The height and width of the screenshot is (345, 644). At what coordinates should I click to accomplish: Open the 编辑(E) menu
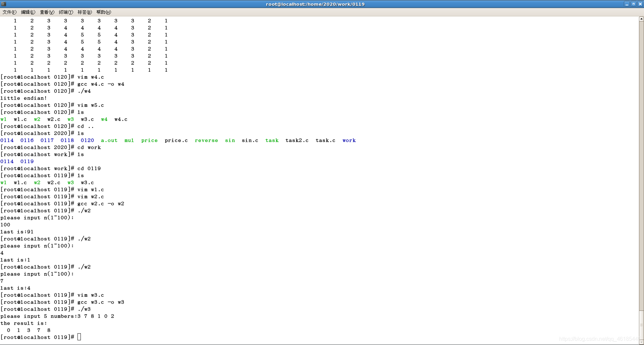click(x=28, y=12)
